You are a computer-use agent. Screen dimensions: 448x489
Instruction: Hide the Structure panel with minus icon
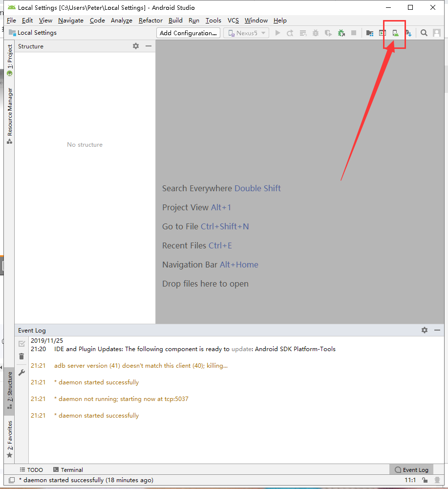click(149, 46)
